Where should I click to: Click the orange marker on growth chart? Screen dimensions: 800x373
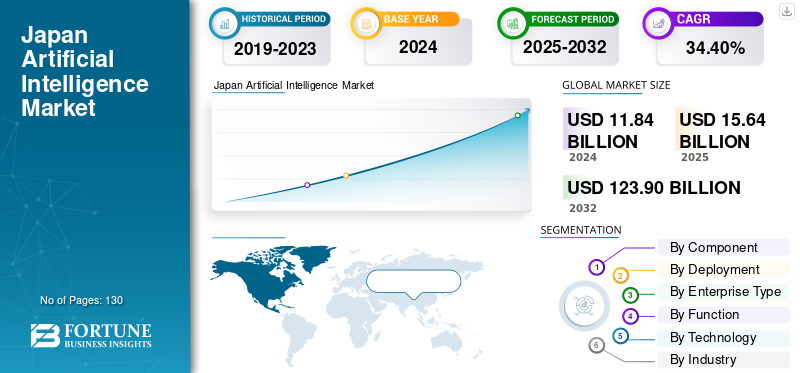[x=346, y=175]
